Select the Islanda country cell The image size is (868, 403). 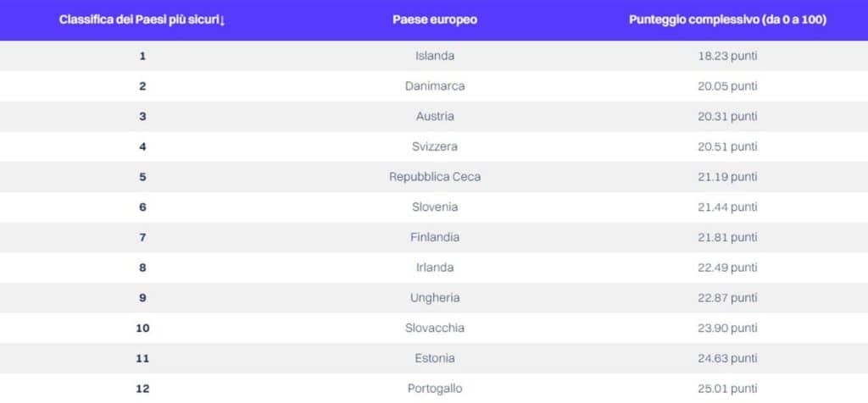click(x=435, y=56)
